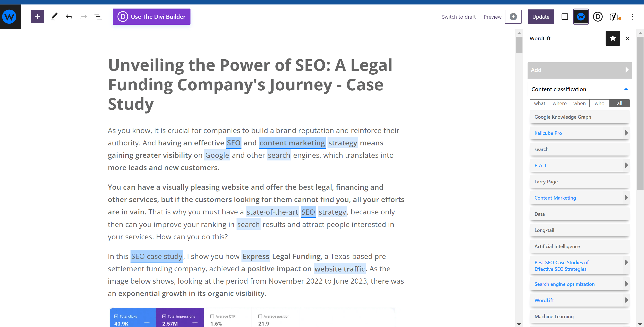The image size is (644, 327).
Task: Click the Update button
Action: point(541,16)
